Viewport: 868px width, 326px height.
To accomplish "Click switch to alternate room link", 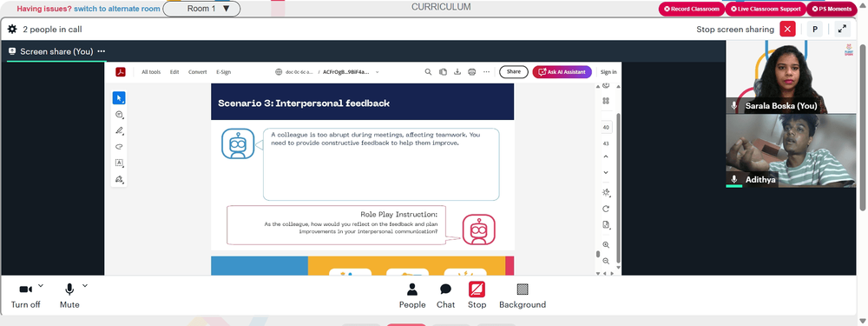I will pyautogui.click(x=117, y=9).
